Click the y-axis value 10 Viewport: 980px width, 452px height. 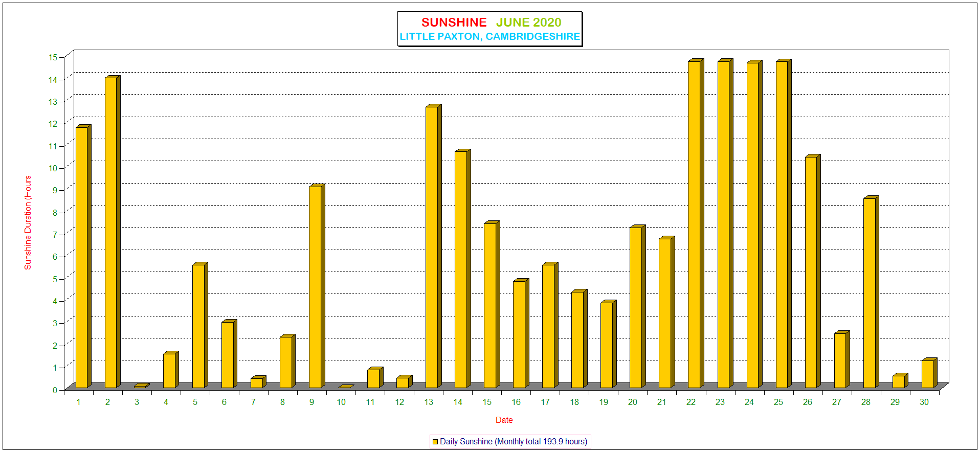coord(53,168)
